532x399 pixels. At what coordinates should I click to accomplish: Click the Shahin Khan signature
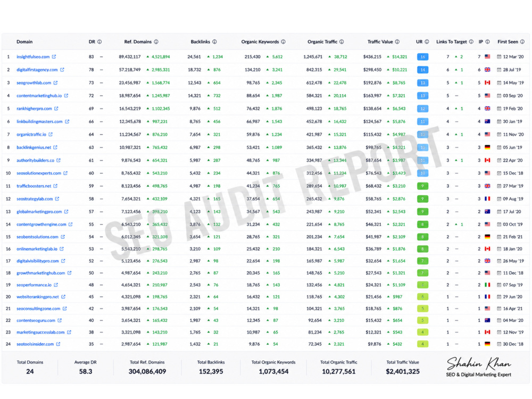[x=479, y=364]
